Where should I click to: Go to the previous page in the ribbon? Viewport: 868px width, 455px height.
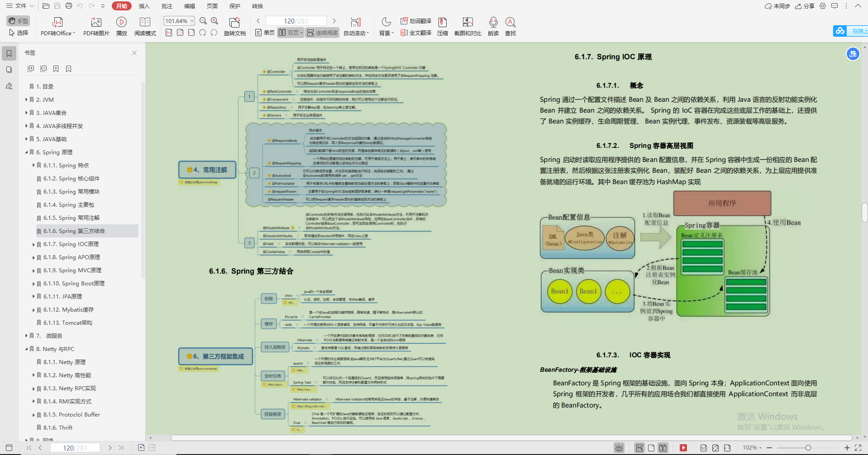pyautogui.click(x=258, y=21)
